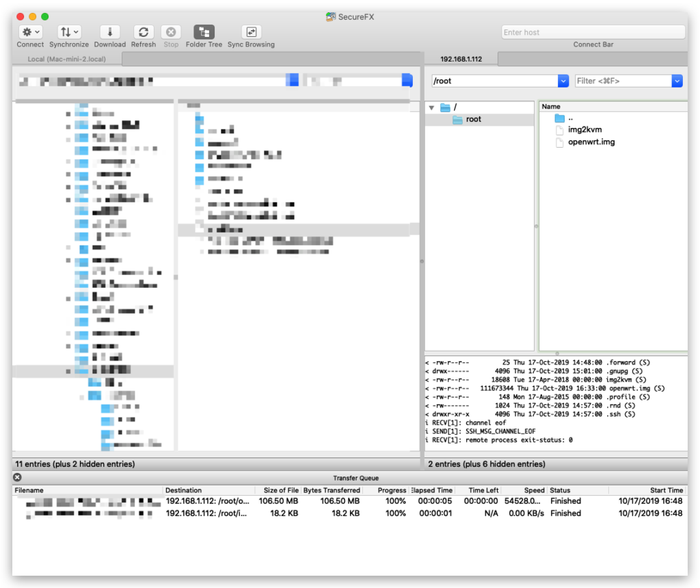Sort transfers by Status column
The height and width of the screenshot is (588, 700).
pos(560,490)
